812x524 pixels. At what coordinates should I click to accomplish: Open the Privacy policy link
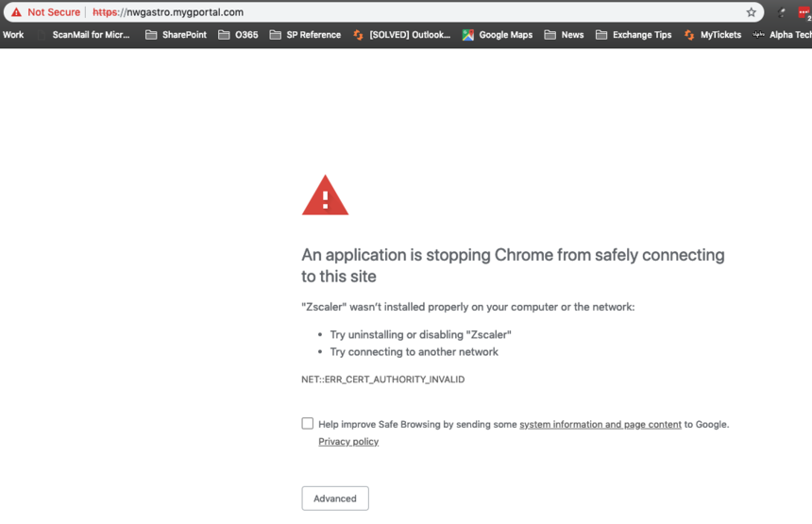[x=348, y=442]
